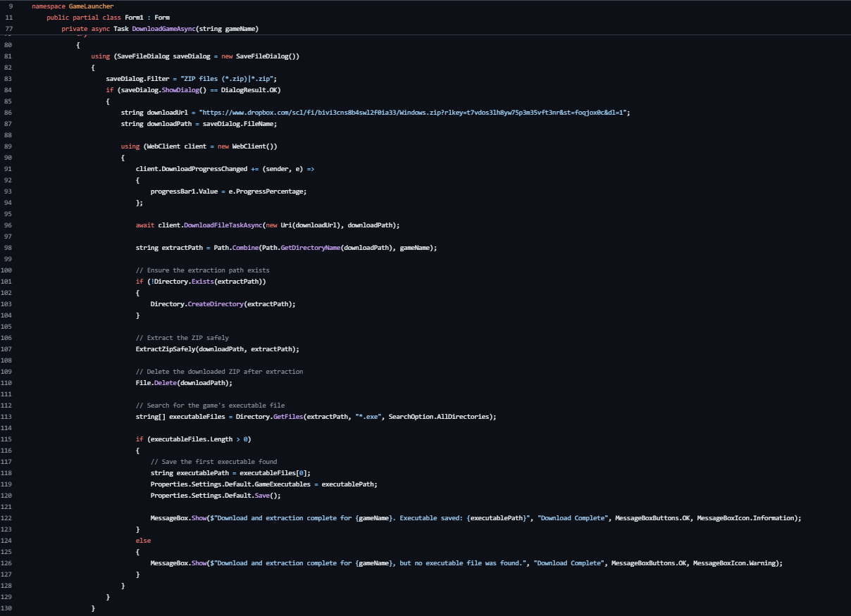This screenshot has width=851, height=616.
Task: Click 'progressBar1.Value' in the lambda body
Action: [x=183, y=191]
